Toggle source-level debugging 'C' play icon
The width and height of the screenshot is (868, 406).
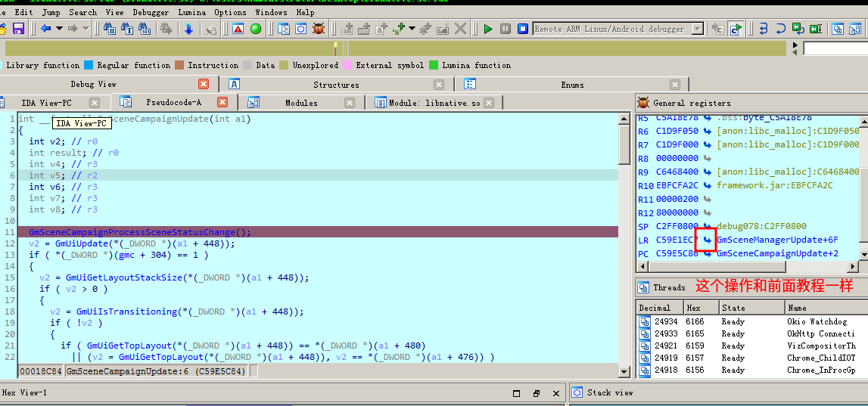(736, 29)
